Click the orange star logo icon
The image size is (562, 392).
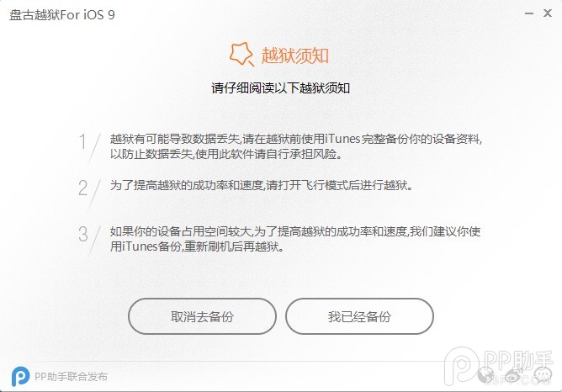[241, 55]
